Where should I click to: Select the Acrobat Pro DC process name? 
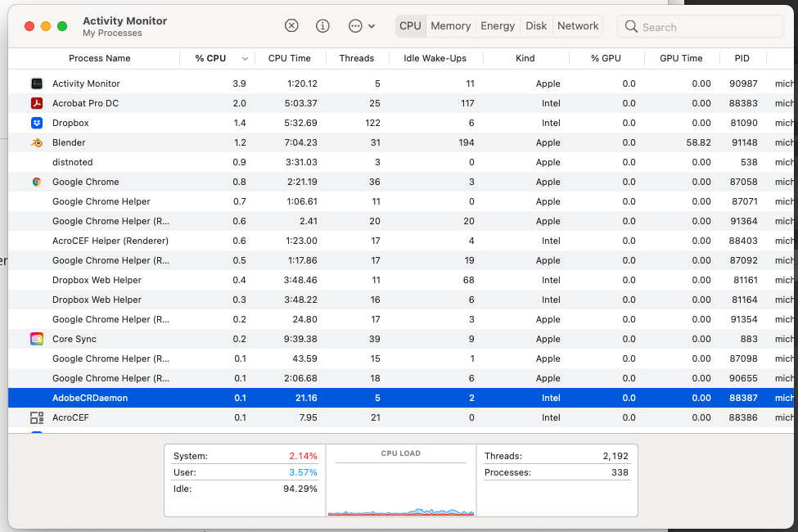click(x=85, y=103)
